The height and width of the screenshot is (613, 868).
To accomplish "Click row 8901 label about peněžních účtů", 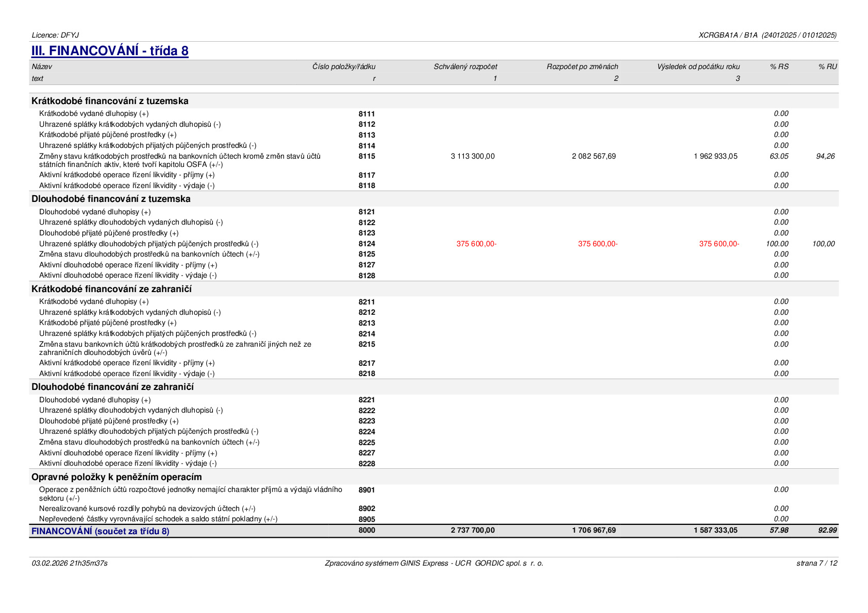I will coord(191,493).
